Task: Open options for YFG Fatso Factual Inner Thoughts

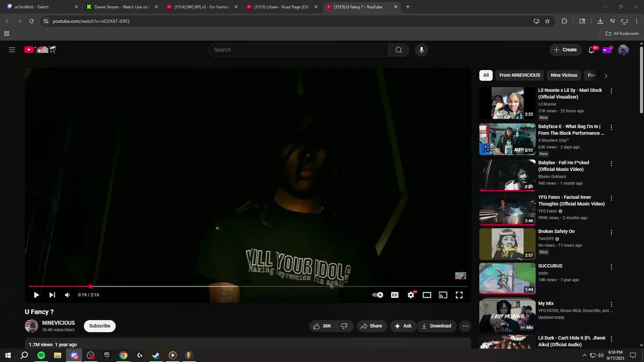Action: (x=611, y=198)
